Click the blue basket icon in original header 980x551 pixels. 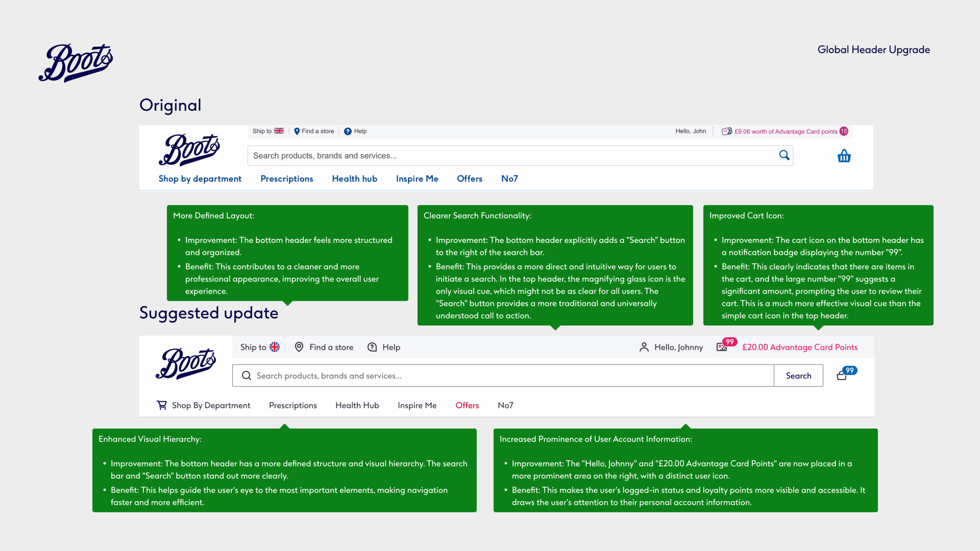[844, 156]
